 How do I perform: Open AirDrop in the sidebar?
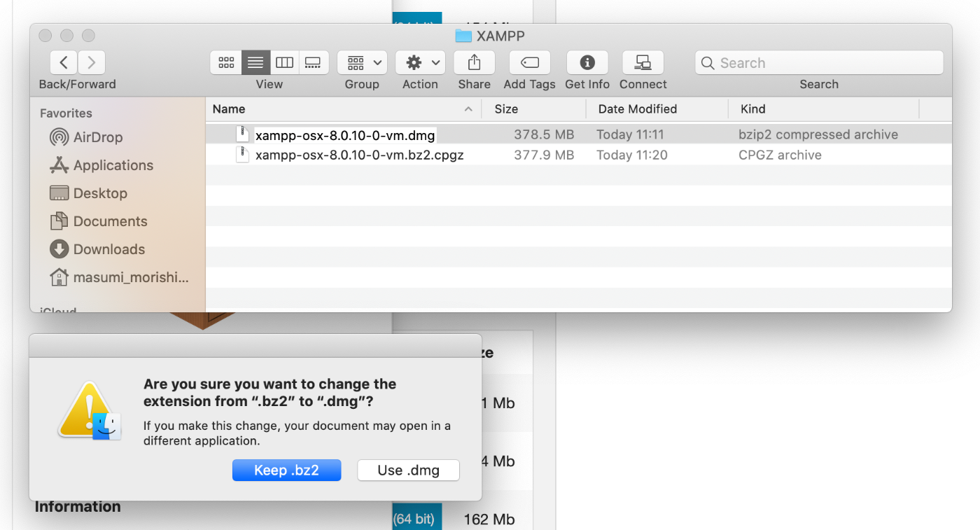[88, 137]
